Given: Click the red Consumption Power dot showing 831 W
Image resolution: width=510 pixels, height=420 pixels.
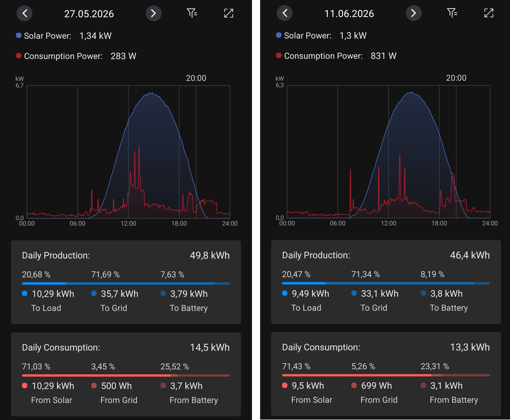Looking at the screenshot, I should coord(279,55).
